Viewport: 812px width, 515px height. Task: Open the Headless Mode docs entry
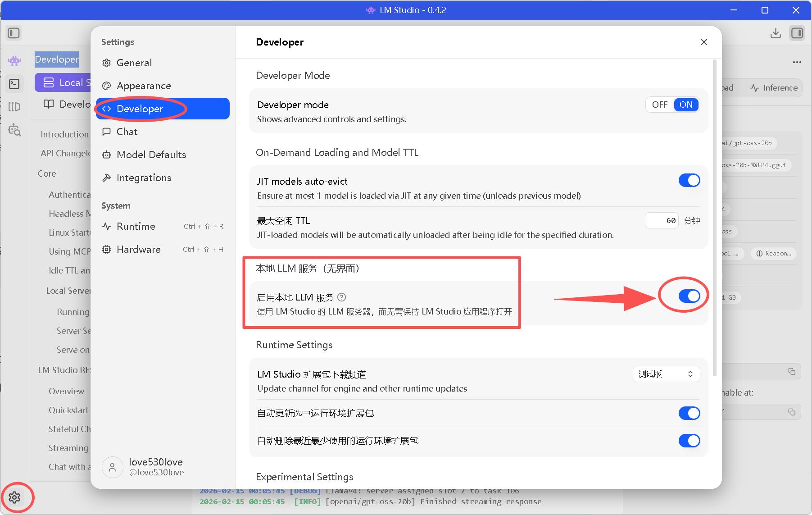pos(69,214)
